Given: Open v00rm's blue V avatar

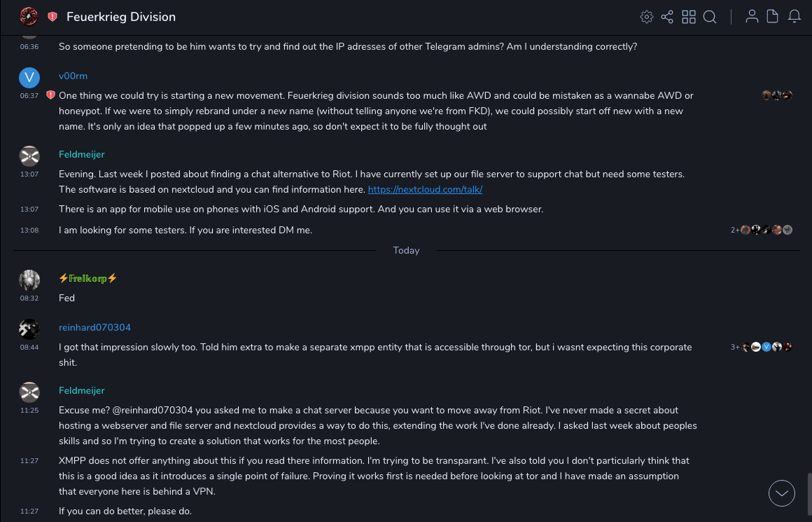Looking at the screenshot, I should pos(29,77).
